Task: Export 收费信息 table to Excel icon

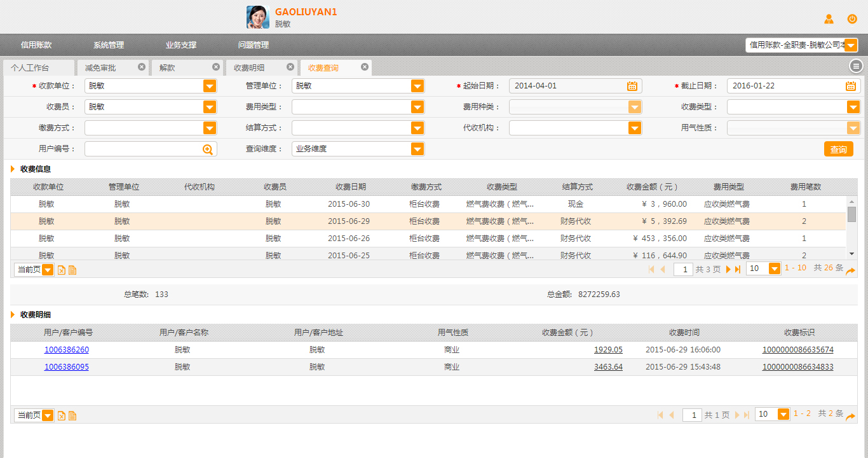Action: (x=62, y=270)
